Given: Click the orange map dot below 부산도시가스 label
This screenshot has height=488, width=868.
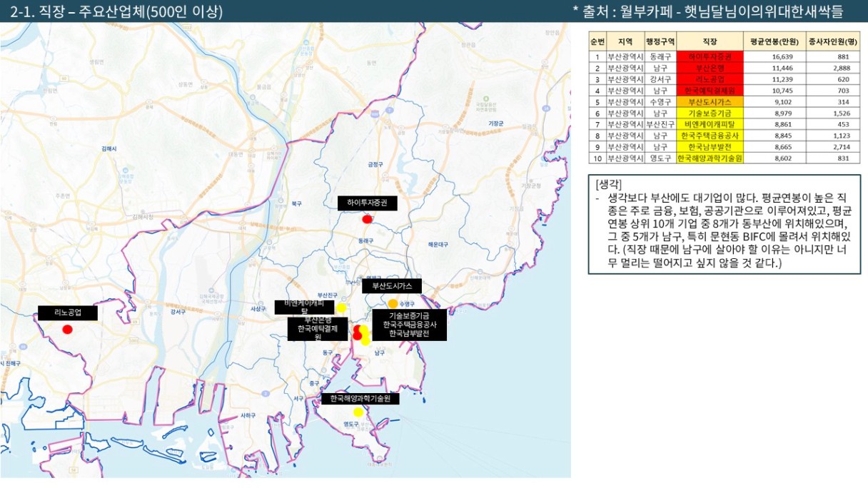Looking at the screenshot, I should pyautogui.click(x=393, y=304).
